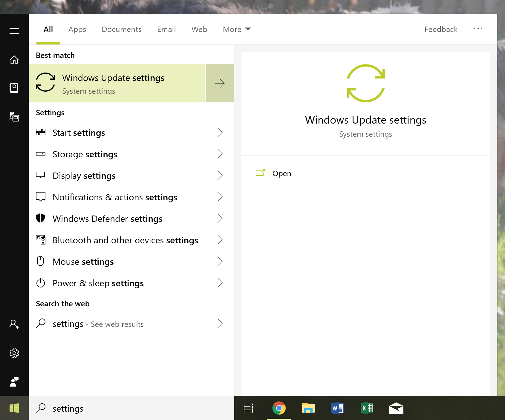Click the Windows Start button

14,408
